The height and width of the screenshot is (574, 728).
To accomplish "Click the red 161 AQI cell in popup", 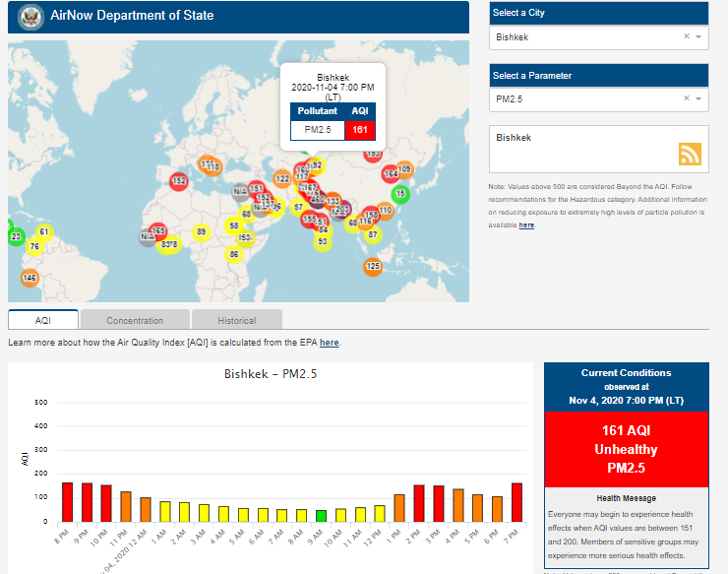I will click(x=359, y=130).
